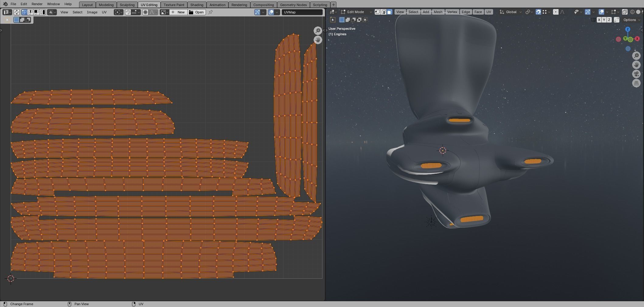Select solid viewport shading
The width and height of the screenshot is (644, 307).
[638, 12]
